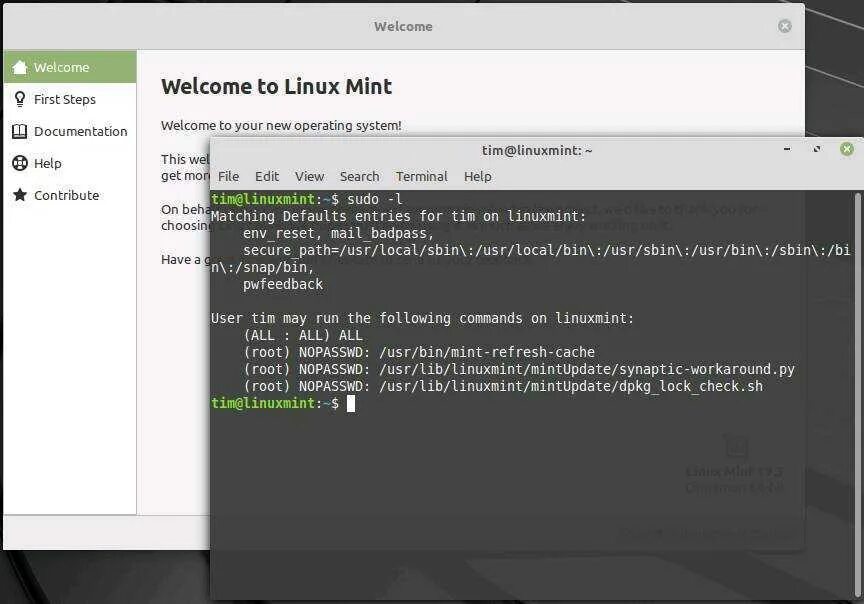
Task: Open the terminal View menu
Action: click(x=309, y=176)
